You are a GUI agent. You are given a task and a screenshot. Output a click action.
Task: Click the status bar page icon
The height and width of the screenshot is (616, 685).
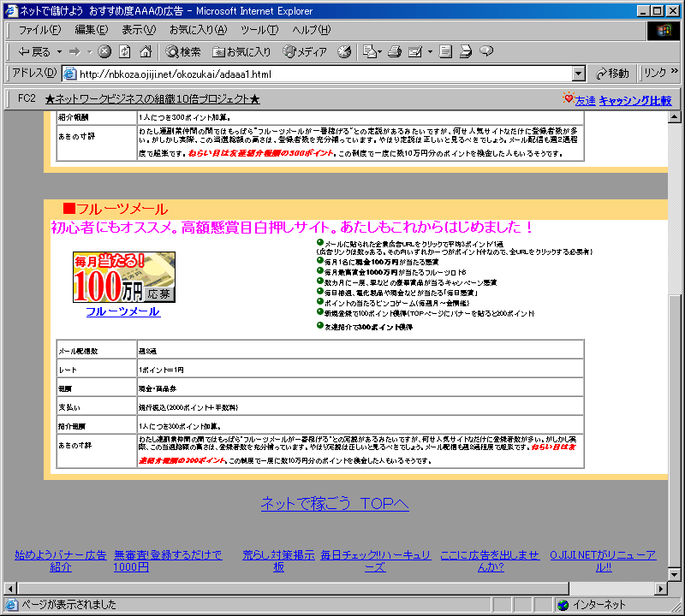(x=11, y=605)
